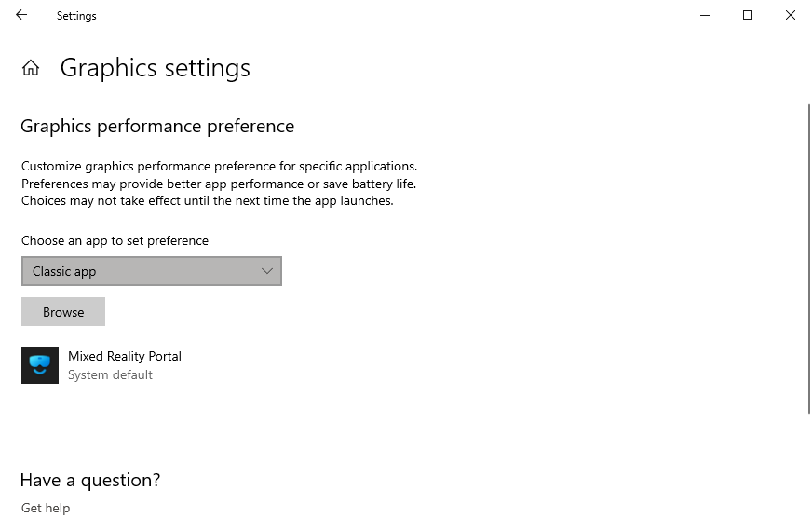This screenshot has height=531, width=812.
Task: Open Settings home via the house icon
Action: coord(31,68)
